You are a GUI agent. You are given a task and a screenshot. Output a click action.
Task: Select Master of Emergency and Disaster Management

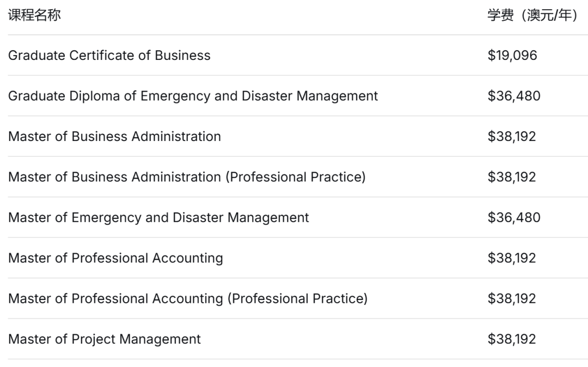(x=158, y=217)
